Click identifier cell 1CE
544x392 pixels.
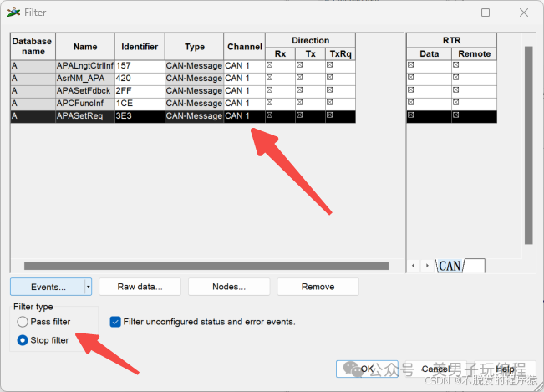point(140,104)
